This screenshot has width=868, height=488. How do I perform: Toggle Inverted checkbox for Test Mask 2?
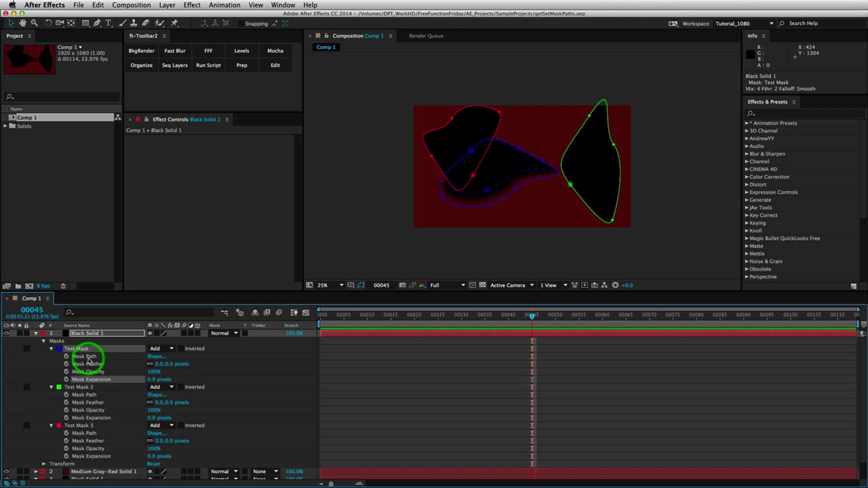tap(181, 387)
